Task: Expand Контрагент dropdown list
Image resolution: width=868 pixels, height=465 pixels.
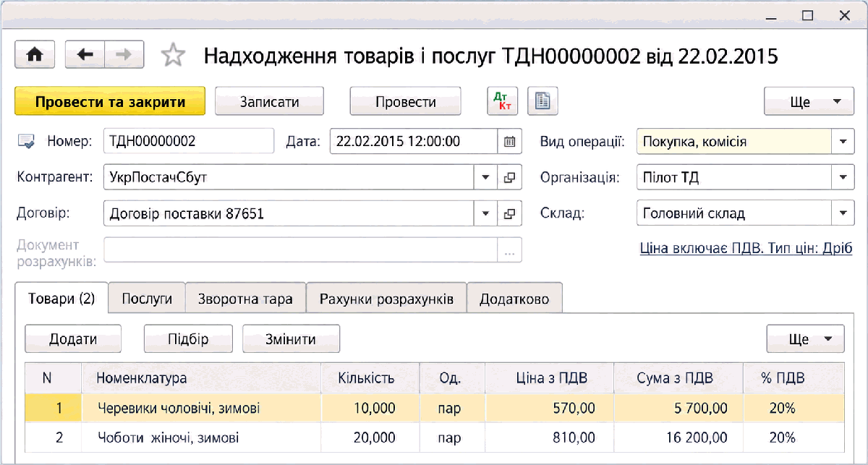Action: click(485, 177)
